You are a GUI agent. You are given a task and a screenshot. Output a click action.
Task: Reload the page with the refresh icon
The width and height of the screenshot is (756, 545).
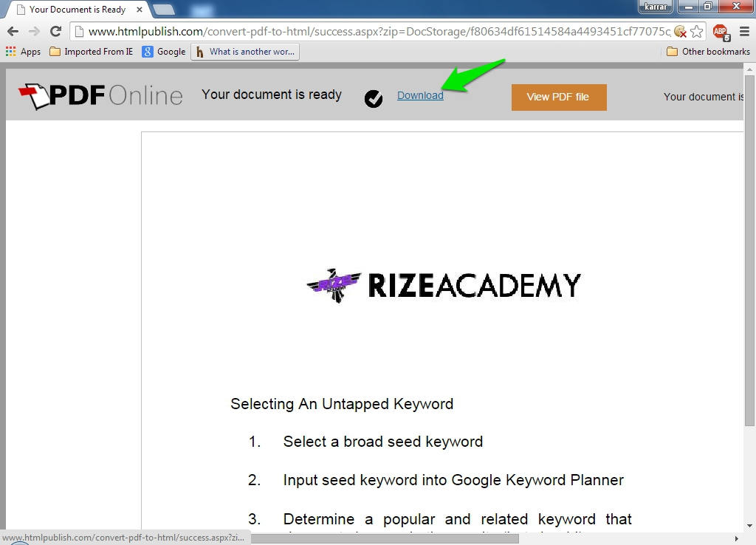[x=55, y=31]
